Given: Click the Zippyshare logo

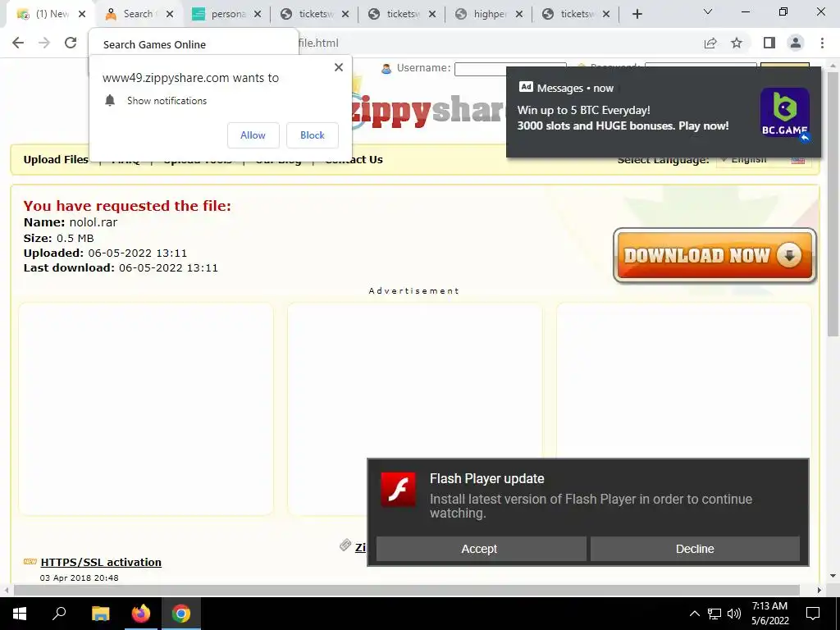Looking at the screenshot, I should pyautogui.click(x=428, y=111).
